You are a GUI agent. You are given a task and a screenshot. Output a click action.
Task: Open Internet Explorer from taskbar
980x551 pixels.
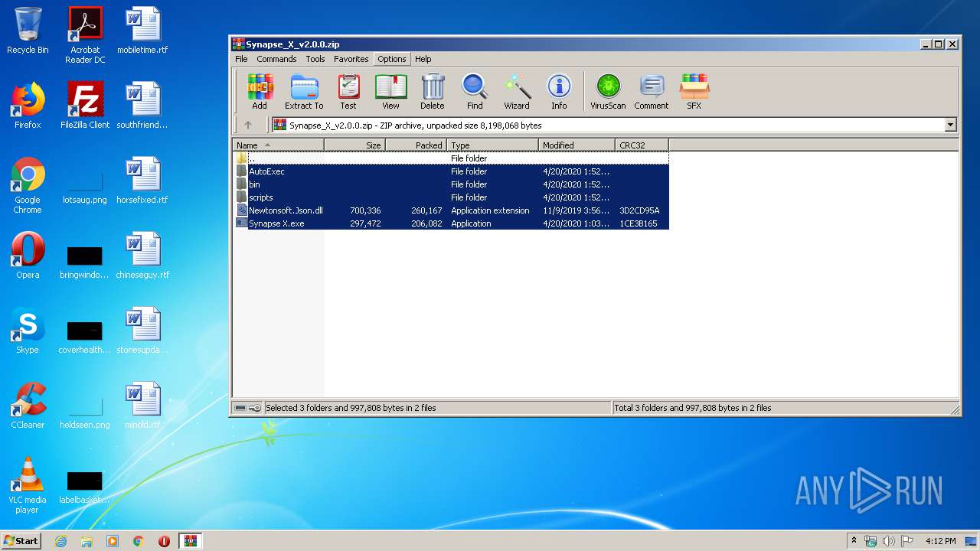[x=60, y=541]
